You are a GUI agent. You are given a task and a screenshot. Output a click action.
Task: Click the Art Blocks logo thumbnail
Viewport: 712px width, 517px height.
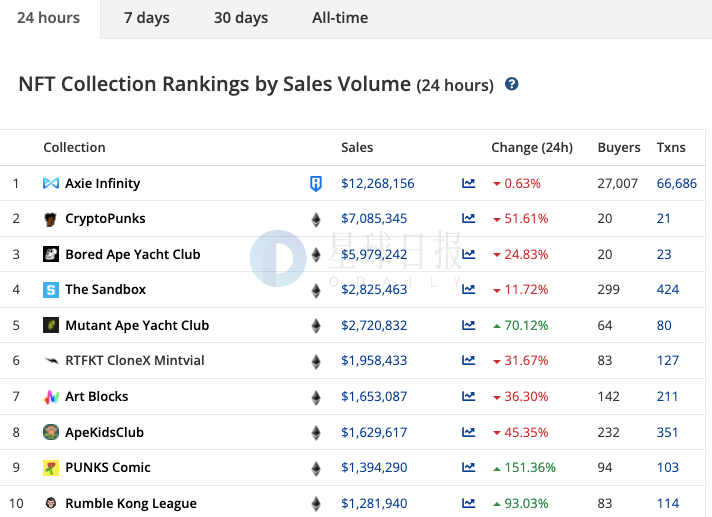click(51, 397)
